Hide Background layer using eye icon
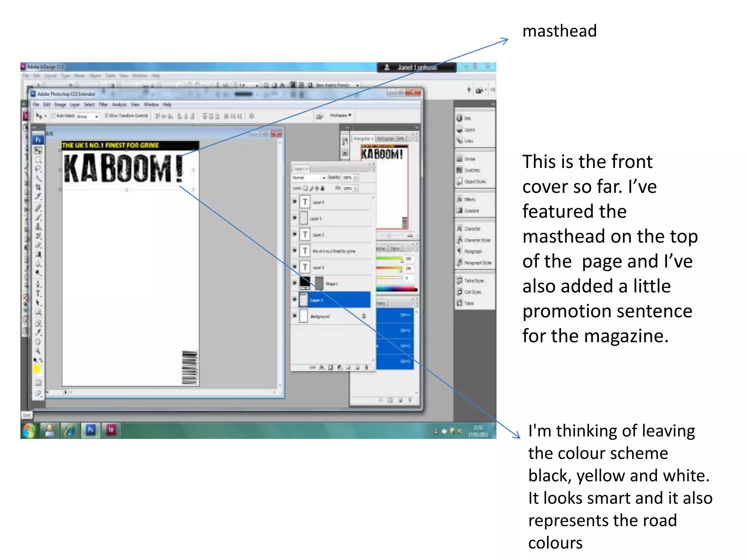The width and height of the screenshot is (747, 560). click(295, 316)
